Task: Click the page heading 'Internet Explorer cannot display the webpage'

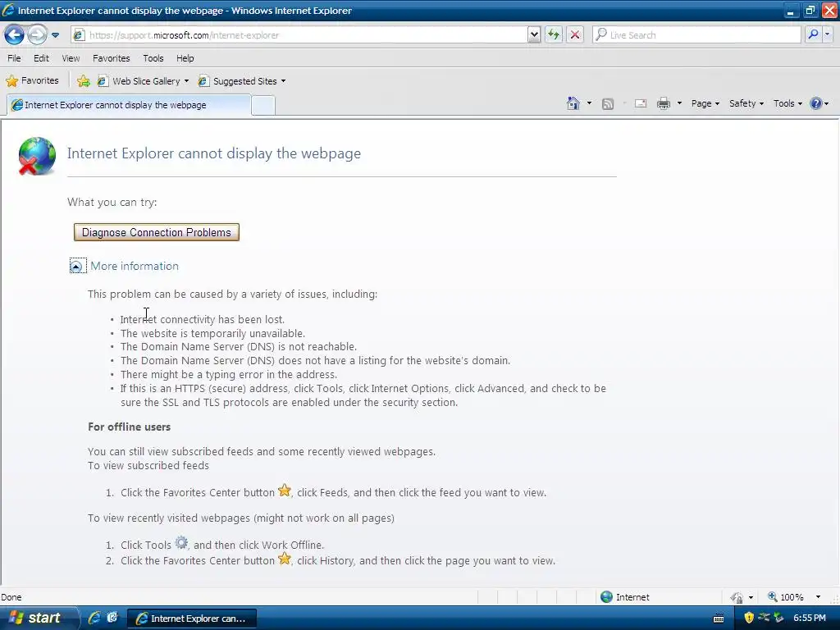Action: (x=214, y=153)
